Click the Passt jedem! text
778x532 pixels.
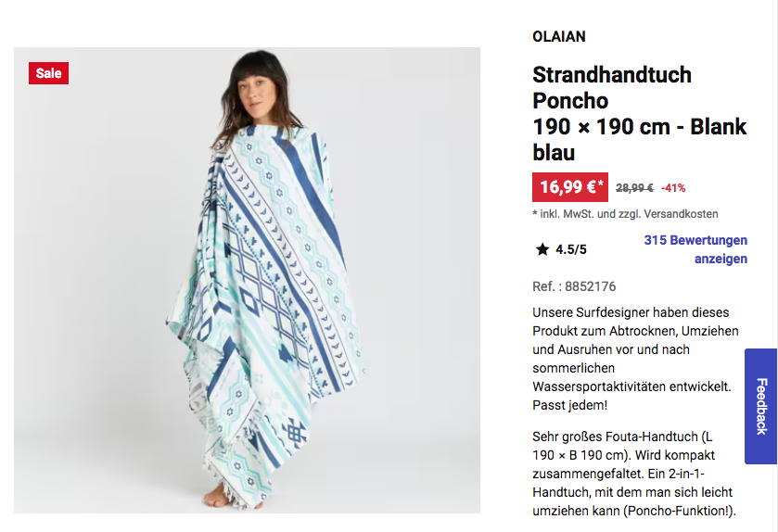coord(569,405)
